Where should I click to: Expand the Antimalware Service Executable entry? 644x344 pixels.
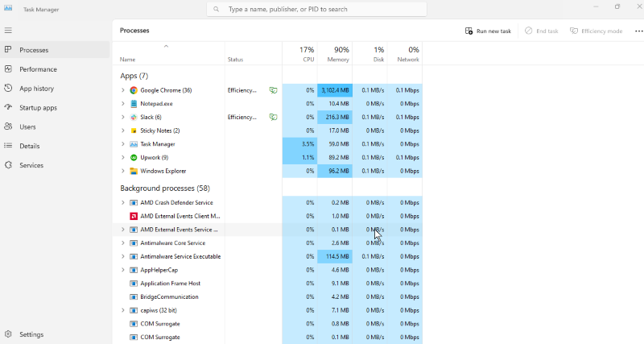pyautogui.click(x=123, y=256)
